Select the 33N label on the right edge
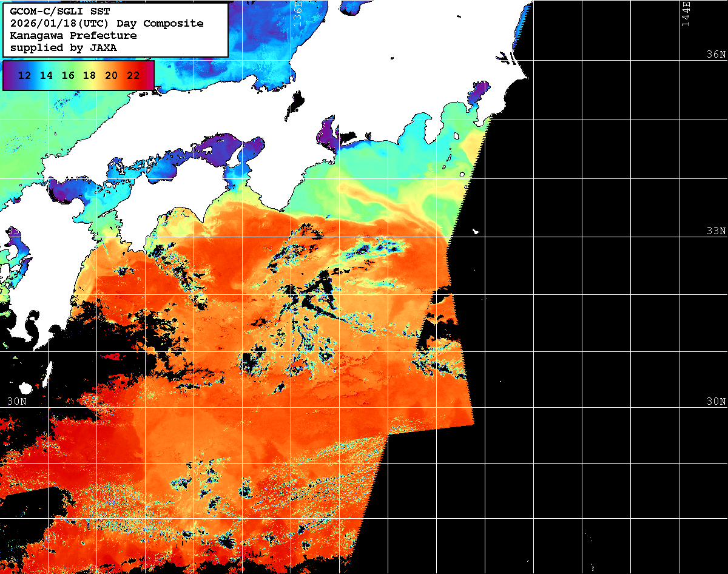Screen dimensions: 728x574 (x=715, y=231)
